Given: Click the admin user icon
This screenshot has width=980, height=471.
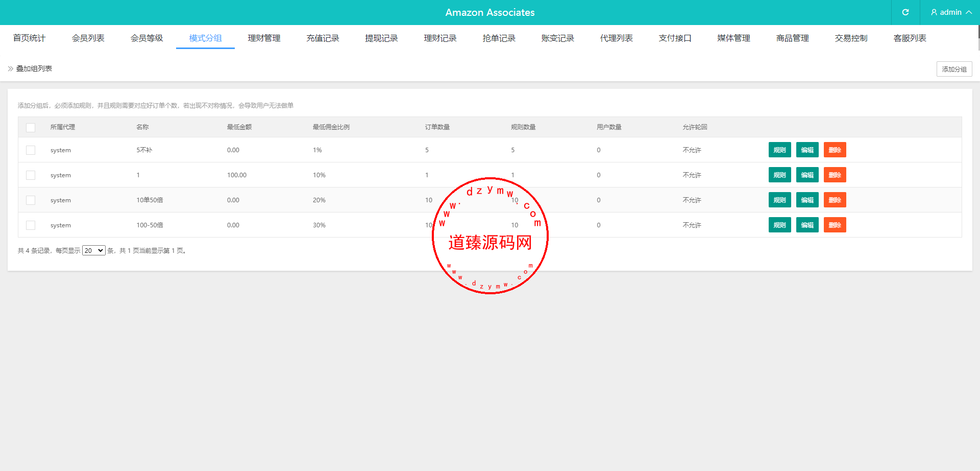Looking at the screenshot, I should (x=934, y=12).
